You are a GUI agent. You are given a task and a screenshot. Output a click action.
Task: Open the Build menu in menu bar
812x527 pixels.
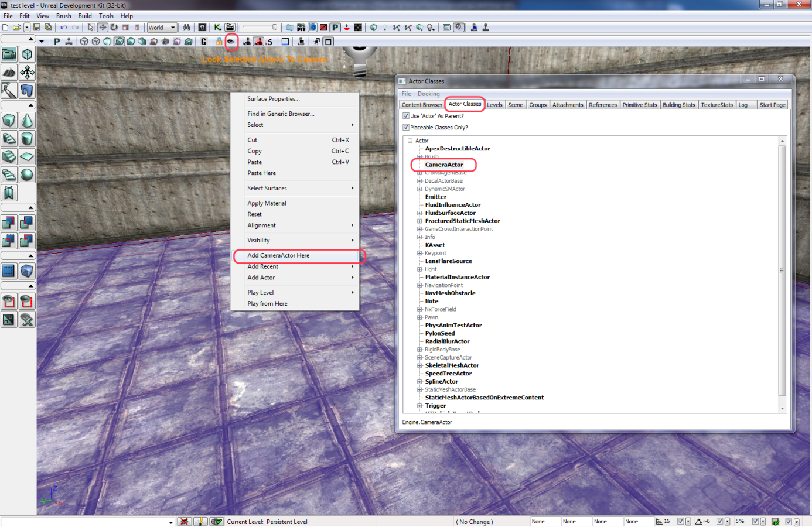point(85,16)
